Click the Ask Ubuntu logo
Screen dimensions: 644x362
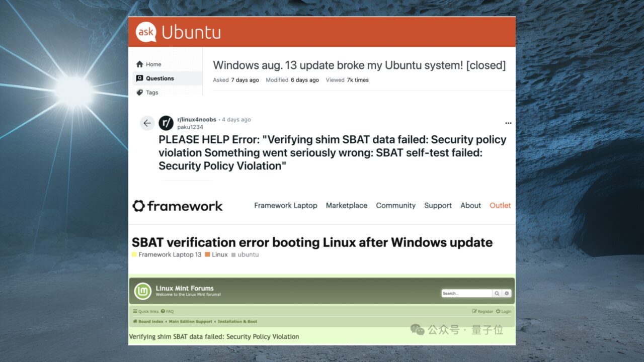178,32
